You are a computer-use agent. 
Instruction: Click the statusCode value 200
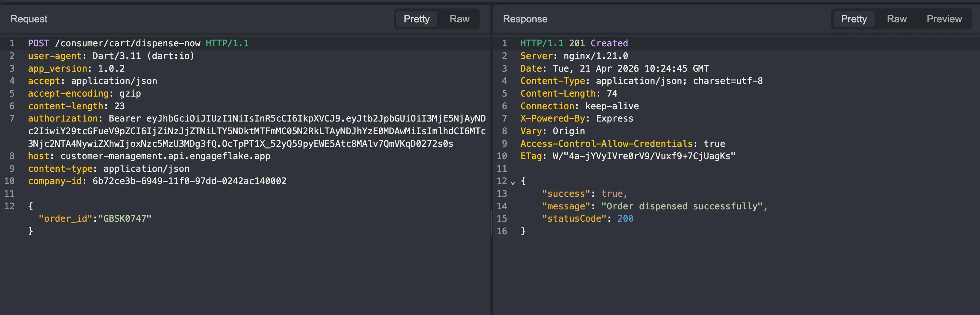coord(625,219)
